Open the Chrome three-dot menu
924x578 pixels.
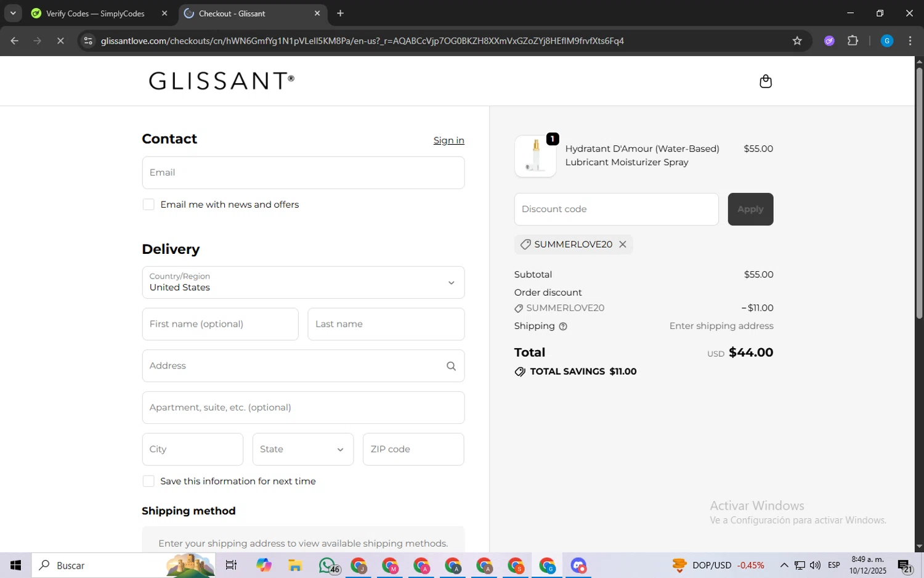(x=910, y=41)
